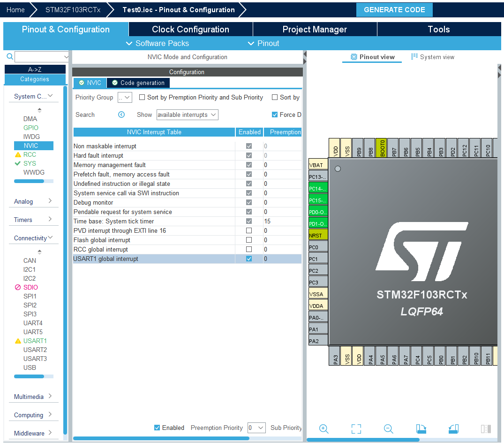Select the VBAT pin on chip

click(318, 165)
